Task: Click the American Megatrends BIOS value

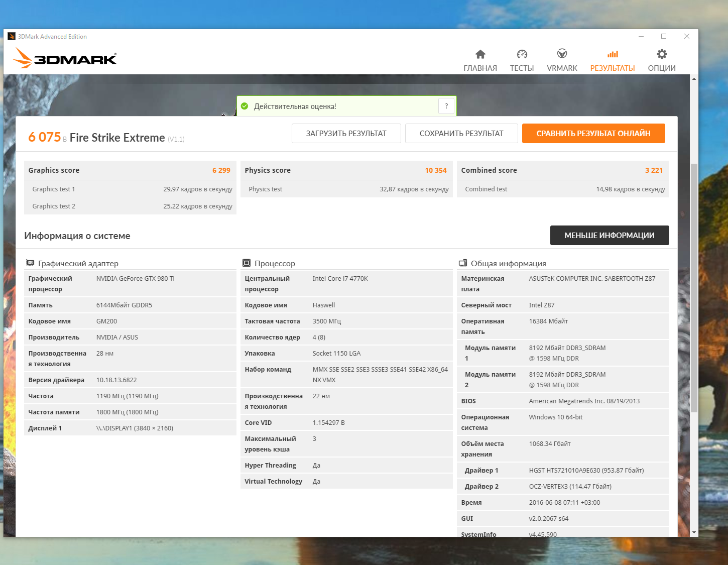Action: [x=584, y=401]
